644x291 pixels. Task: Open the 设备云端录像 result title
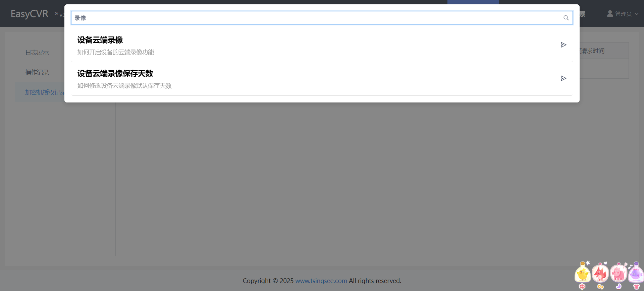pos(100,40)
